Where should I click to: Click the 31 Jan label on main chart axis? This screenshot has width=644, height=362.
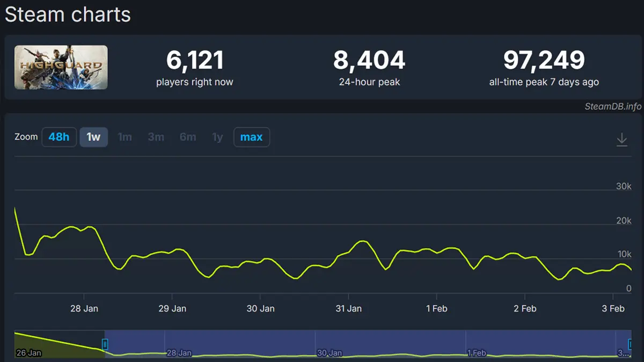click(x=348, y=308)
